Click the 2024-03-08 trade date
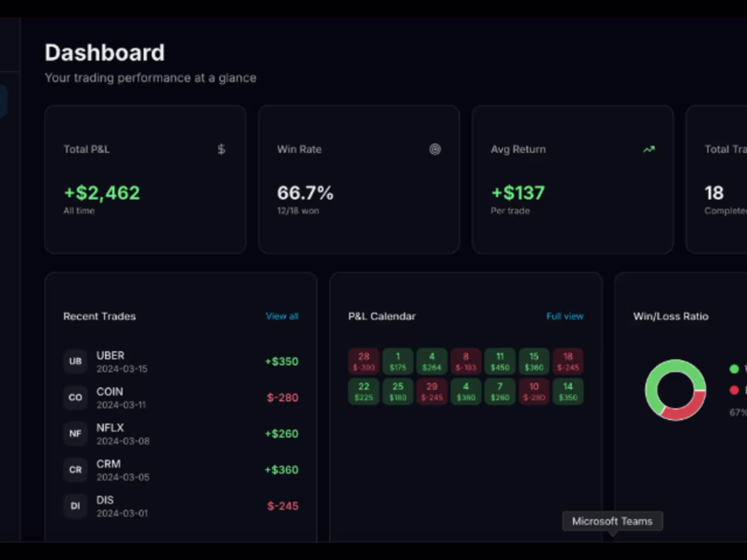747x560 pixels. tap(123, 441)
